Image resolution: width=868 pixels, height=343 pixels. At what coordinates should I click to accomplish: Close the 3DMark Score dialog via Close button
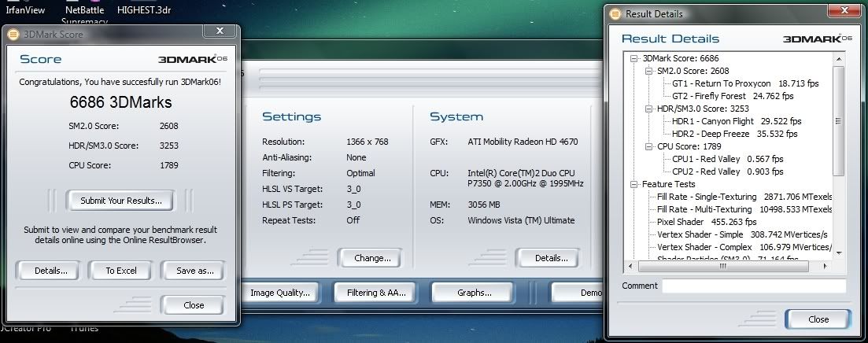tap(193, 304)
